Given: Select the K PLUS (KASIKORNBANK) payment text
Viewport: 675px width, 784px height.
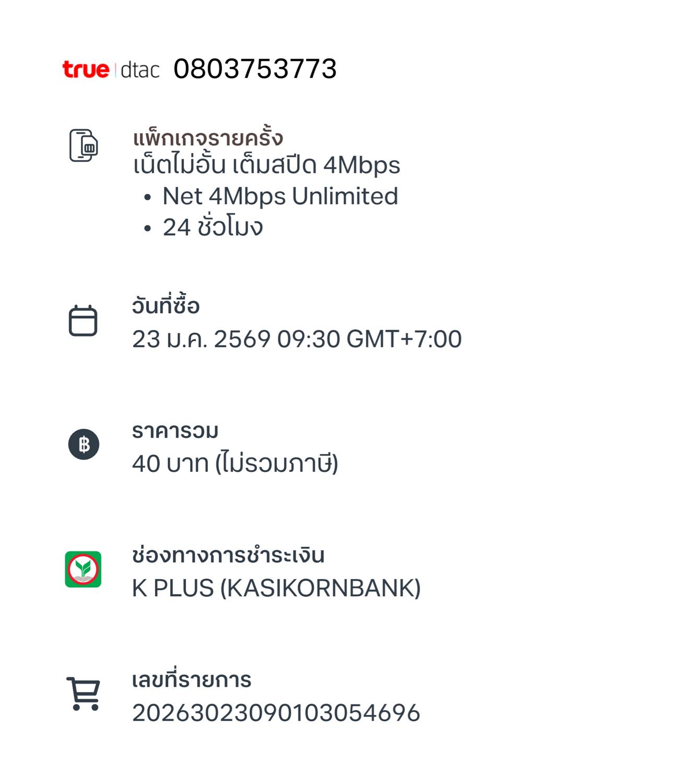Looking at the screenshot, I should coord(276,588).
